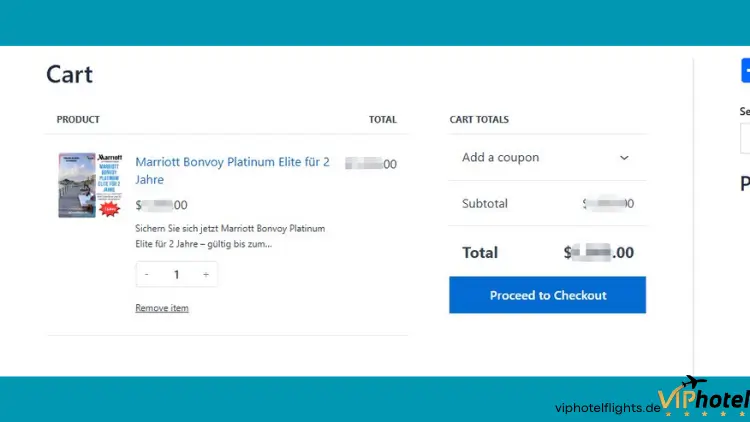Image resolution: width=750 pixels, height=422 pixels.
Task: Expand the Add a coupon section
Action: tap(547, 157)
